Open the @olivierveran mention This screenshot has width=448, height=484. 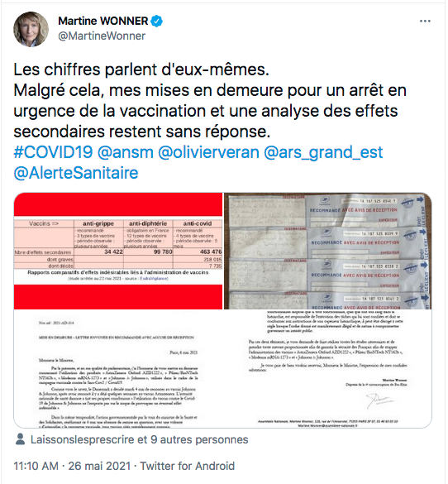tap(209, 152)
